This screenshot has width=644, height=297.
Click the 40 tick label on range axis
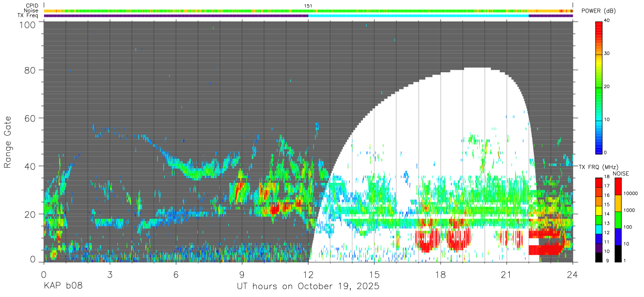pyautogui.click(x=30, y=166)
